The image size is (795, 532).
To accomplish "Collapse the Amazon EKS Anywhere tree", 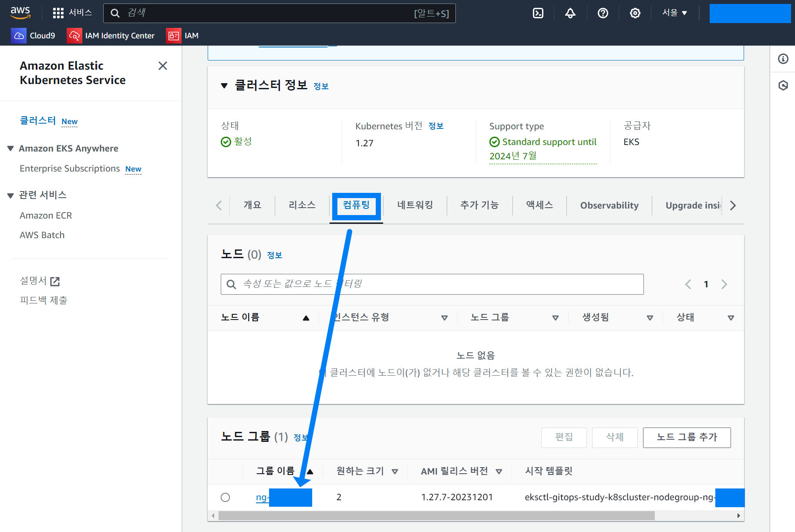I will coord(10,148).
